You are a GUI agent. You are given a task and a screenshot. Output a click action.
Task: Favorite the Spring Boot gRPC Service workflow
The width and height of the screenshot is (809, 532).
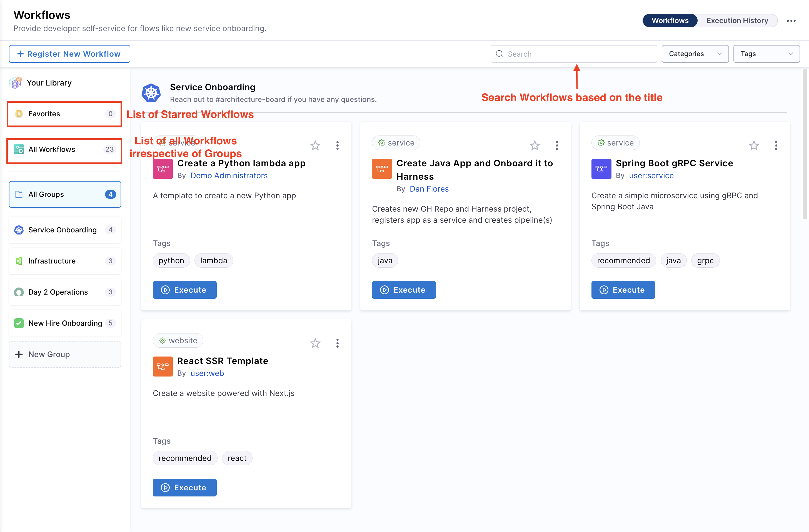(x=754, y=145)
